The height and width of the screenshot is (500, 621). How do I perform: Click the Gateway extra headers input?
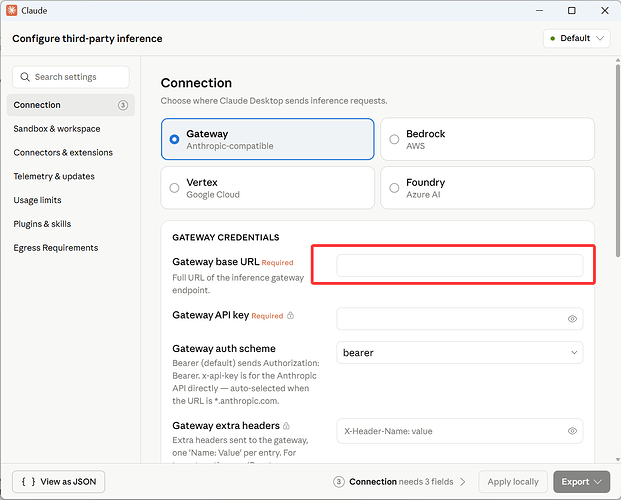(x=460, y=431)
